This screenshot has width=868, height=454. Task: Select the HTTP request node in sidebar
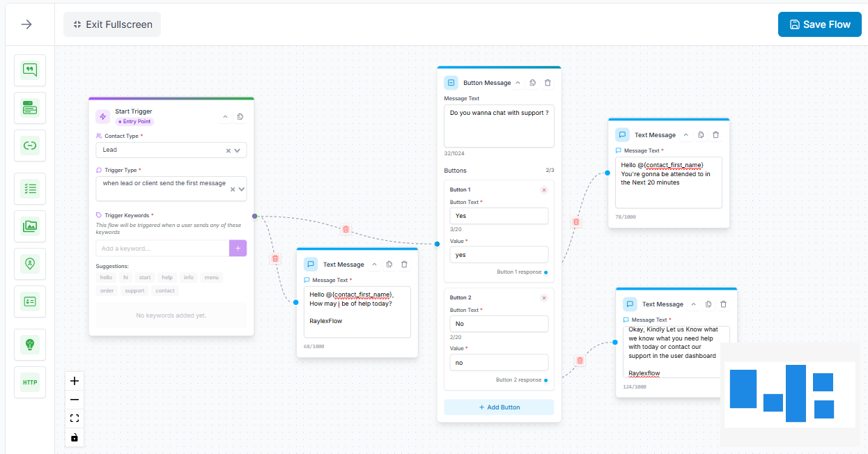pos(30,382)
